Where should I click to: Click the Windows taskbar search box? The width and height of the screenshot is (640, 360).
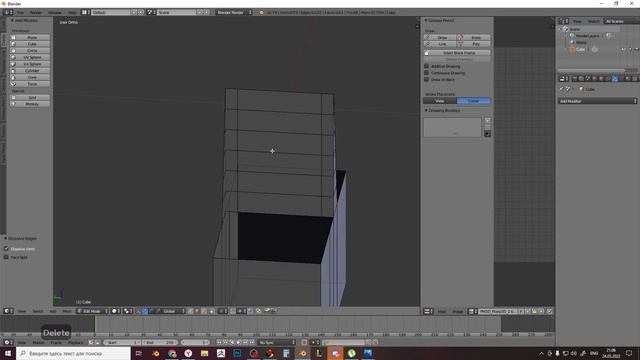click(73, 353)
